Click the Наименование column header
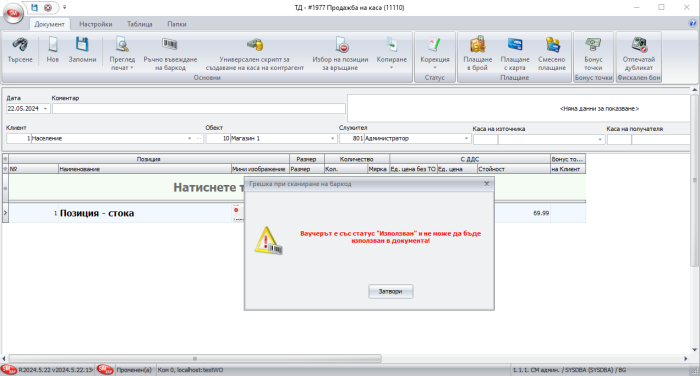 pos(145,169)
